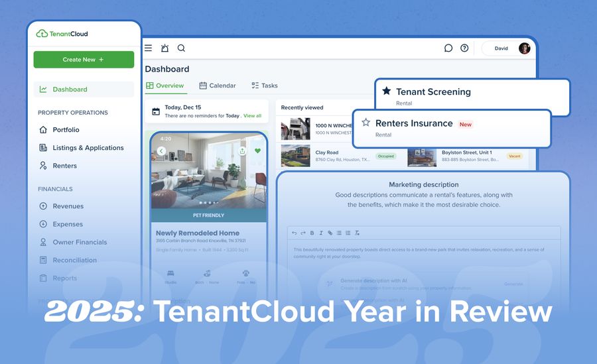
Task: Click the PET FRIENDLY banner
Action: coord(209,215)
